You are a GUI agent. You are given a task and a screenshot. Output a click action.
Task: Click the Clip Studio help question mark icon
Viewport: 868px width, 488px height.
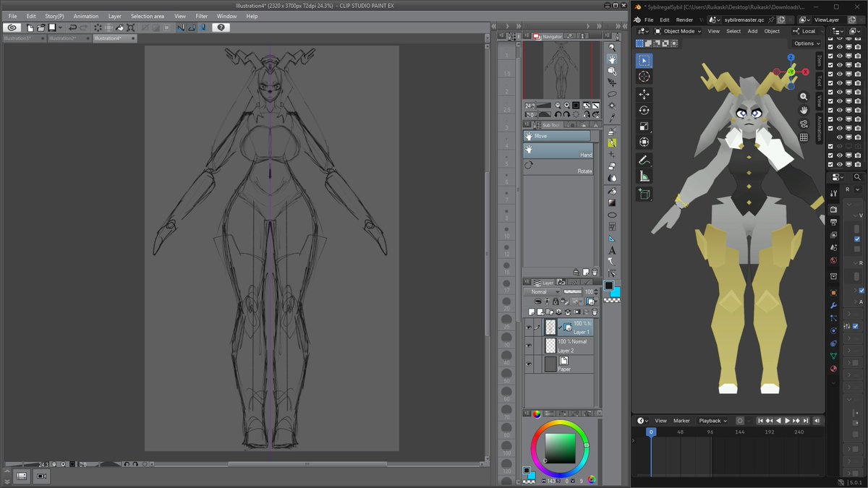pos(221,27)
